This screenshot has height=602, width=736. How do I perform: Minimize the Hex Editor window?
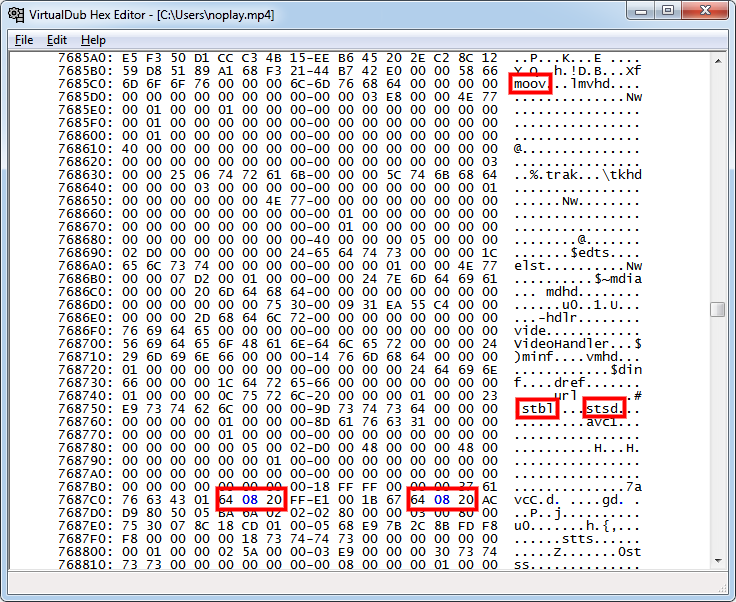[641, 10]
